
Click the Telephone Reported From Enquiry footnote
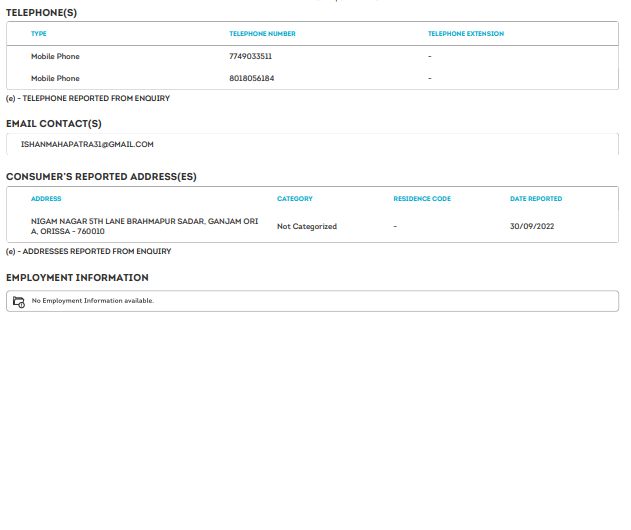(x=88, y=98)
